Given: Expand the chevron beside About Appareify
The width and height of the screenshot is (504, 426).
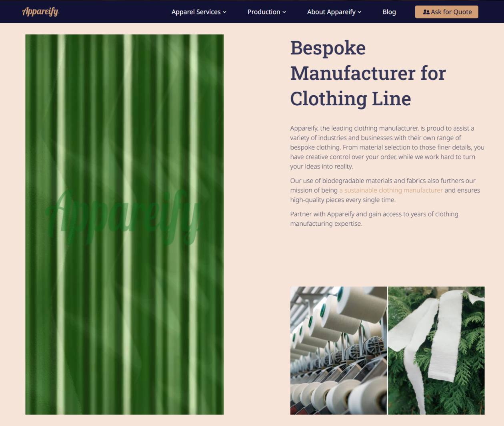Looking at the screenshot, I should click(359, 12).
